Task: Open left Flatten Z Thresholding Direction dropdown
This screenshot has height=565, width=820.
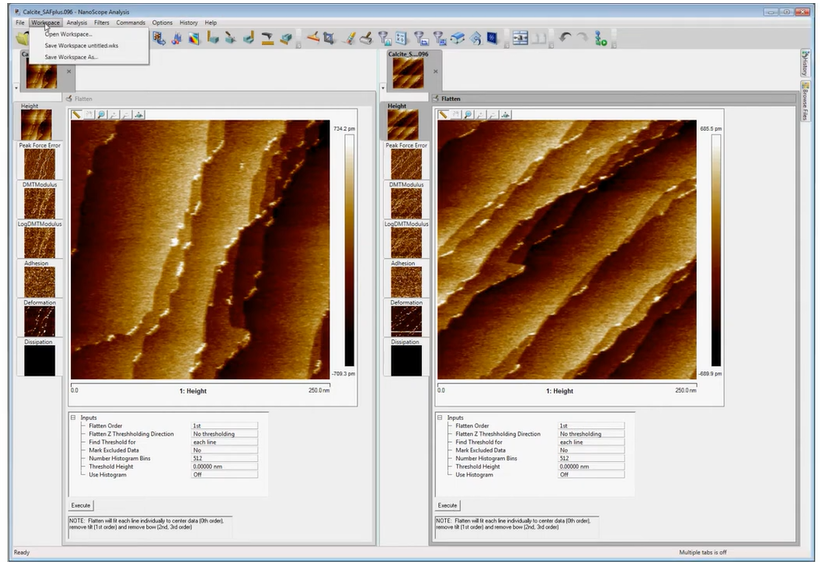Action: [x=224, y=434]
